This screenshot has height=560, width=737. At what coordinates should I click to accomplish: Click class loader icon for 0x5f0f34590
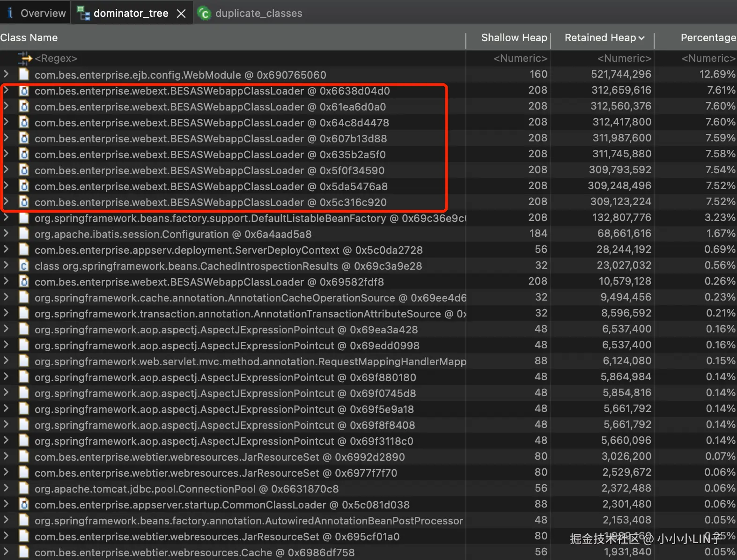pos(24,170)
